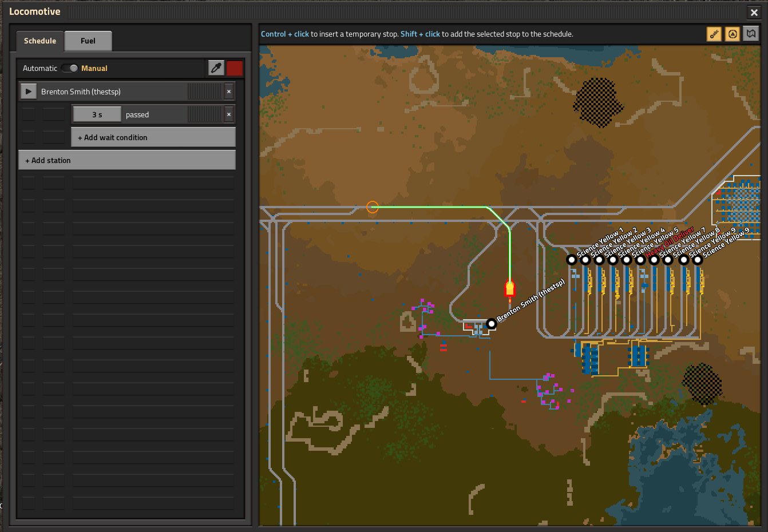Screen dimensions: 768x532
Task: Select the Science Yellow 3 station marker
Action: (599, 260)
